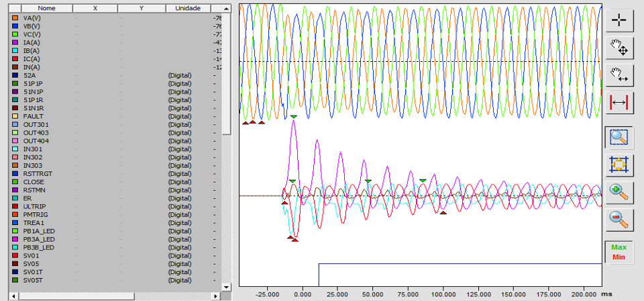Select the SV05 channel row
This screenshot has height=301, width=644.
tap(115, 263)
